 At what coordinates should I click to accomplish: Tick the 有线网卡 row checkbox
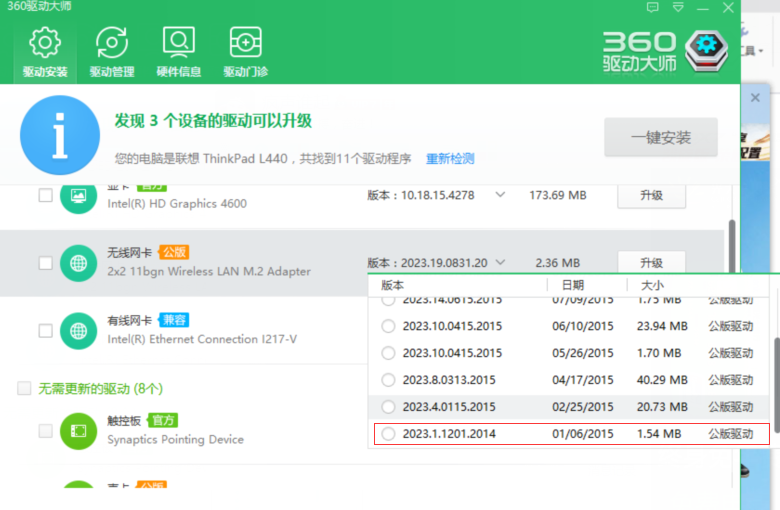click(x=45, y=331)
